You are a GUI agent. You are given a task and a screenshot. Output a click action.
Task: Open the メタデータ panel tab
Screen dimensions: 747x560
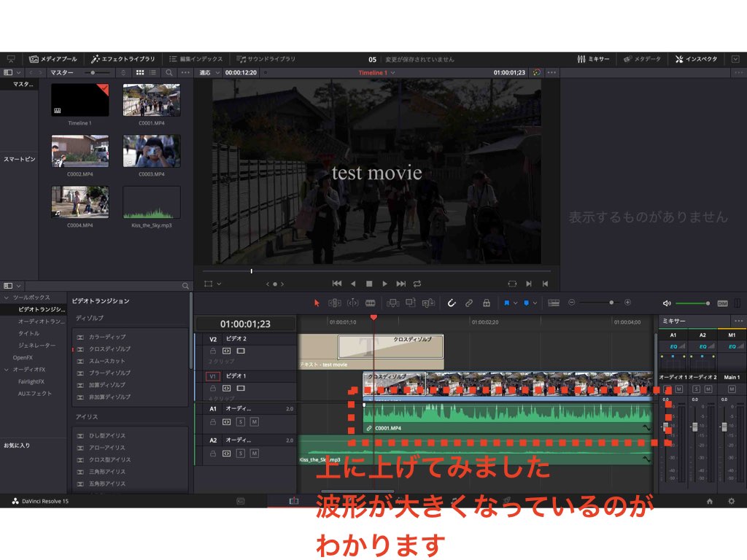coord(642,59)
